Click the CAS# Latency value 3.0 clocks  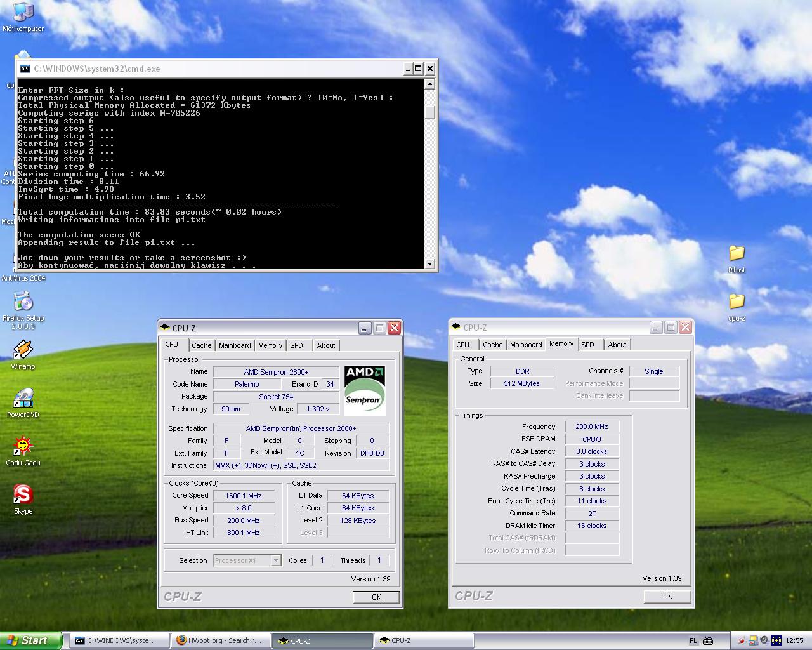click(x=592, y=451)
